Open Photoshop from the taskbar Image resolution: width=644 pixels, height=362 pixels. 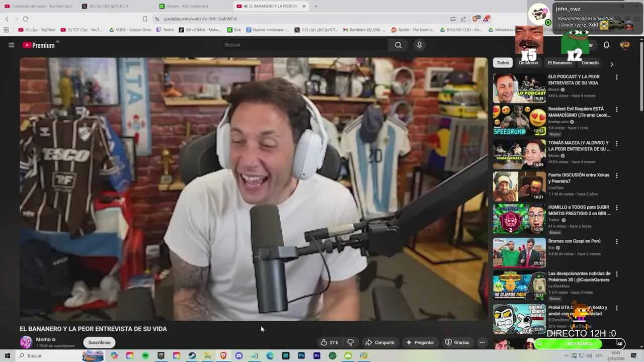tap(301, 355)
